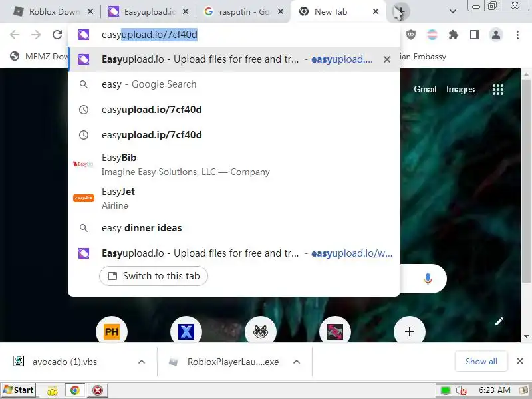Open the Extensions puzzle icon
The height and width of the screenshot is (399, 532).
(454, 35)
